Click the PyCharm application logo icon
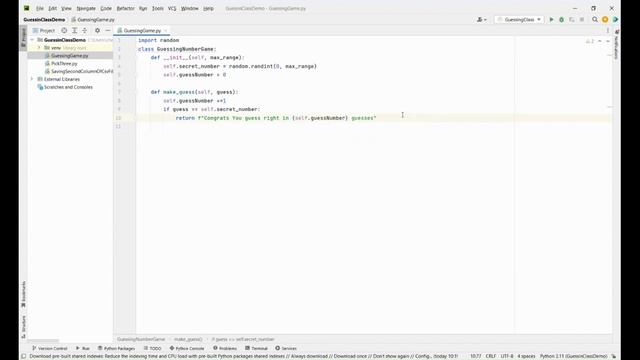This screenshot has width=640, height=360. click(x=27, y=8)
